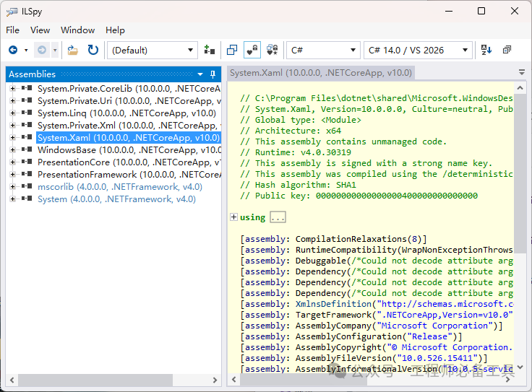Toggle Show private and internal members
532x392 pixels.
(252, 50)
